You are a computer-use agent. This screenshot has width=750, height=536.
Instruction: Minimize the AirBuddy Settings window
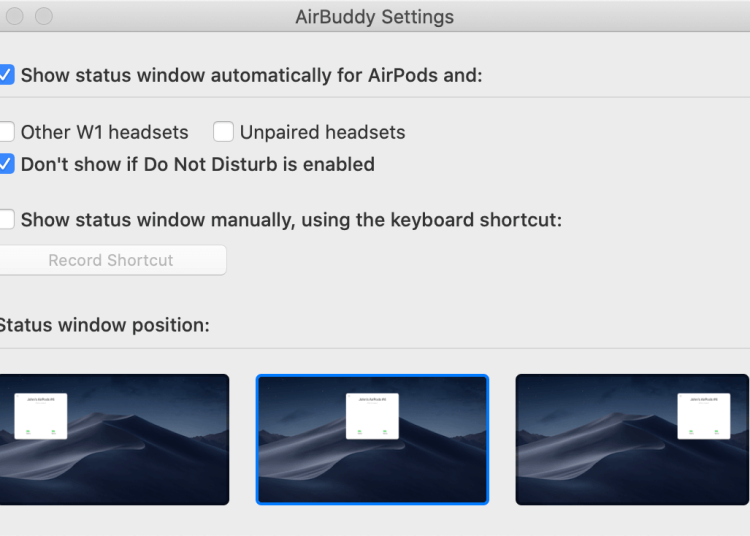coord(13,17)
